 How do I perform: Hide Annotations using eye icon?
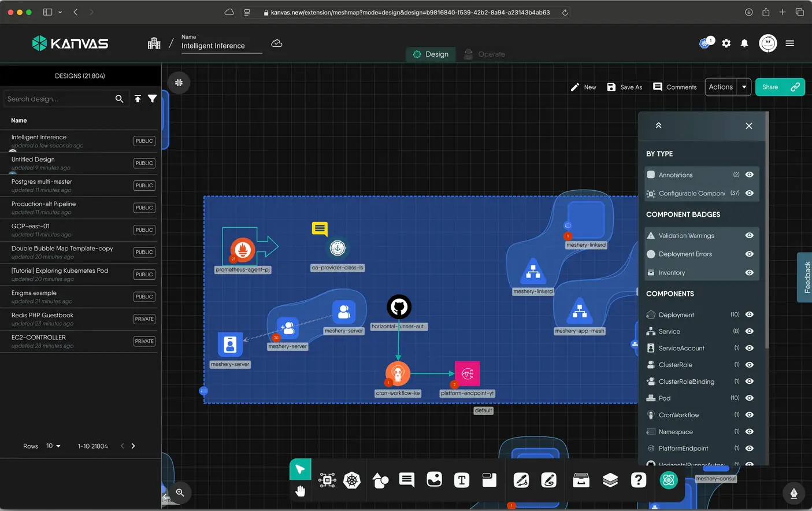pos(749,175)
